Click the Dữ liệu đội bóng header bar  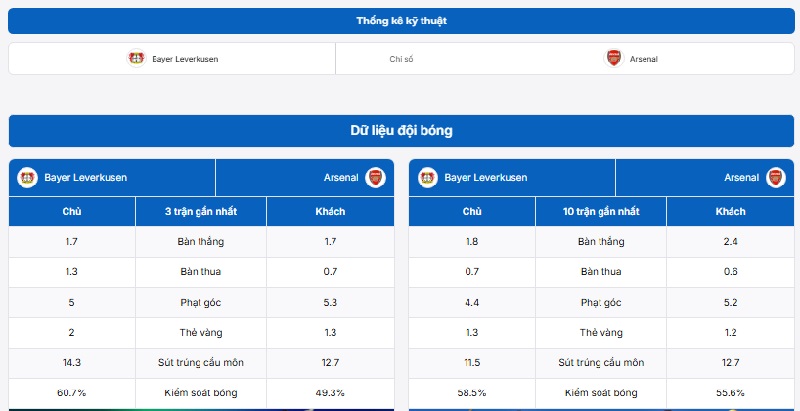pos(401,131)
